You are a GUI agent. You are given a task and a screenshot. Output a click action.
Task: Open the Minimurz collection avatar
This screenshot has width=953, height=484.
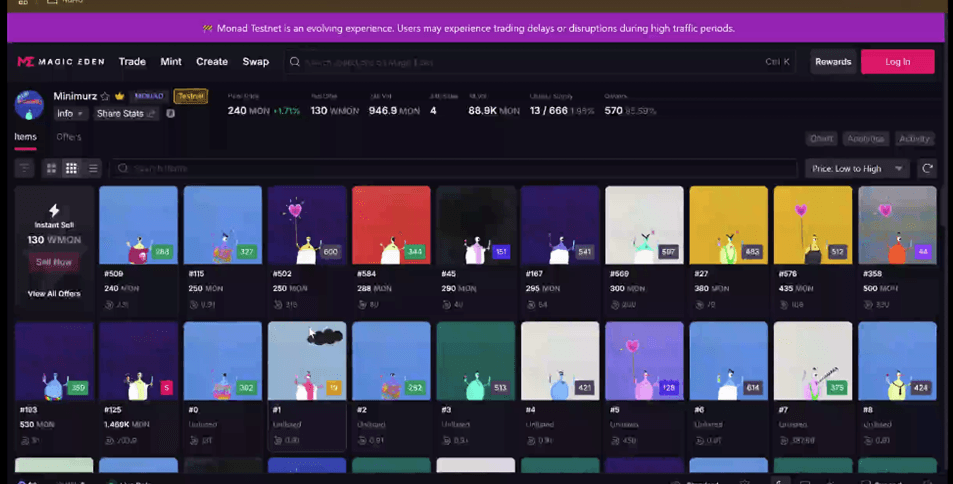(x=29, y=105)
